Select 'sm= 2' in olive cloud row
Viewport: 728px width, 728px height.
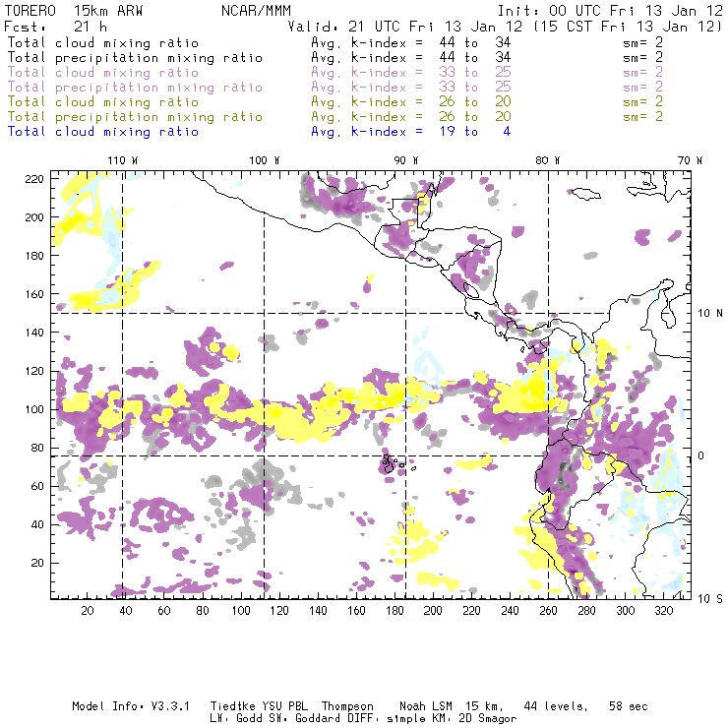click(642, 101)
